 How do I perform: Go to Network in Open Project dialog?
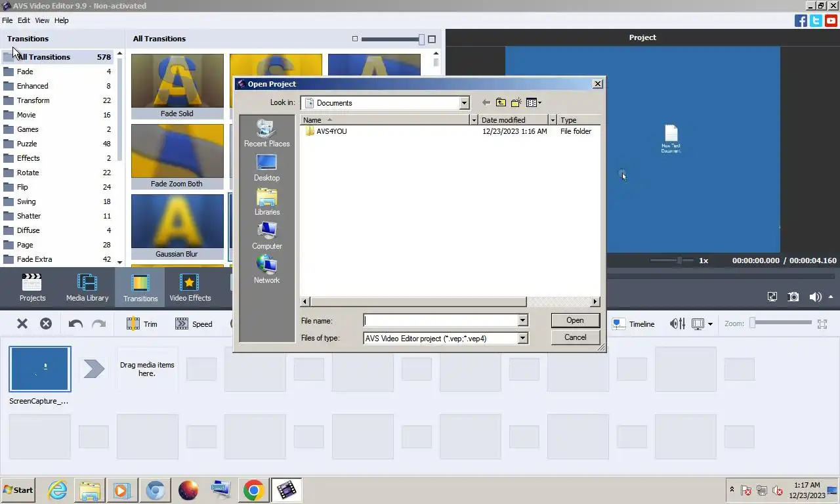[266, 270]
